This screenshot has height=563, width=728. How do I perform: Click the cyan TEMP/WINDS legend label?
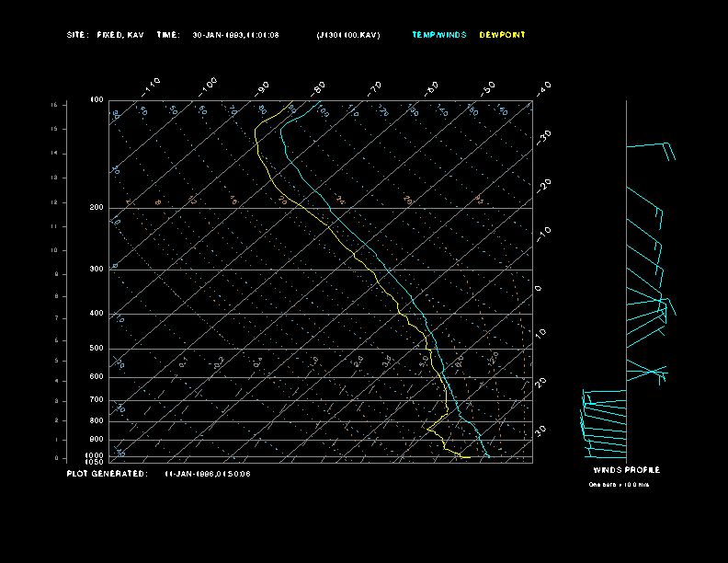[x=438, y=35]
